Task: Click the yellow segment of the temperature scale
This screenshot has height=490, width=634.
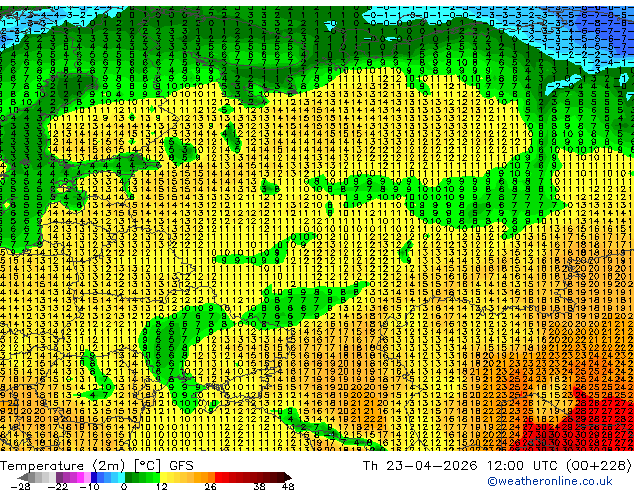Action: pos(177,477)
